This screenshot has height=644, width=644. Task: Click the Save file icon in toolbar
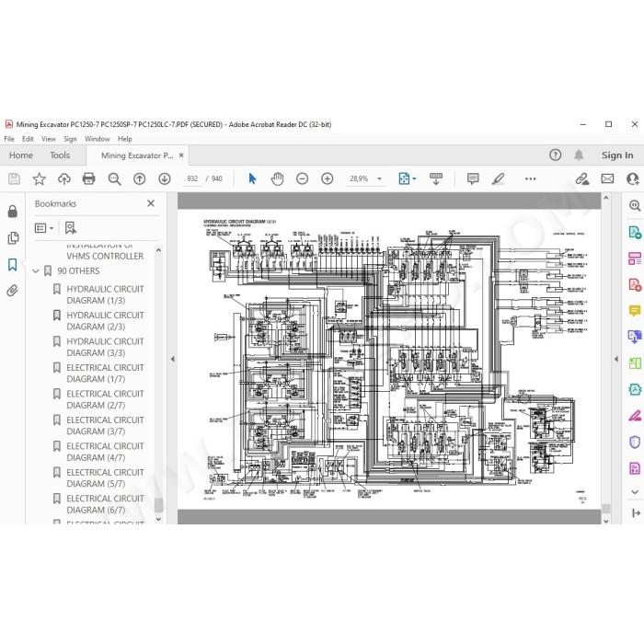pos(14,178)
